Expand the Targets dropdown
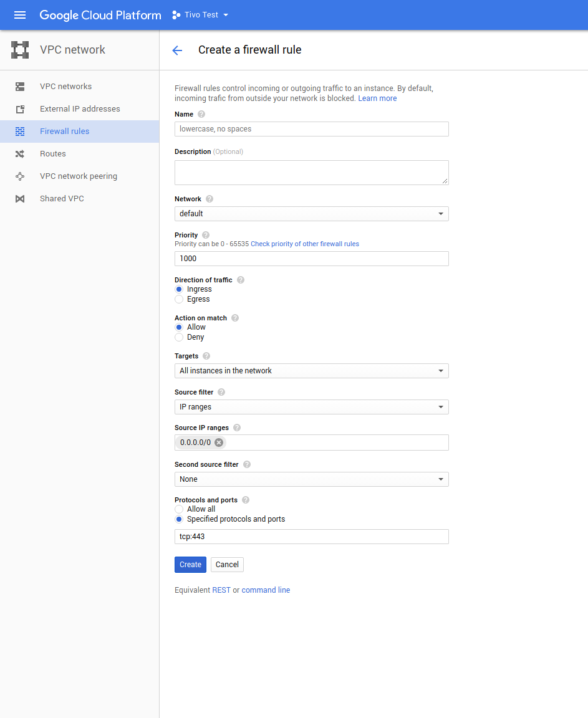This screenshot has height=718, width=588. (311, 371)
